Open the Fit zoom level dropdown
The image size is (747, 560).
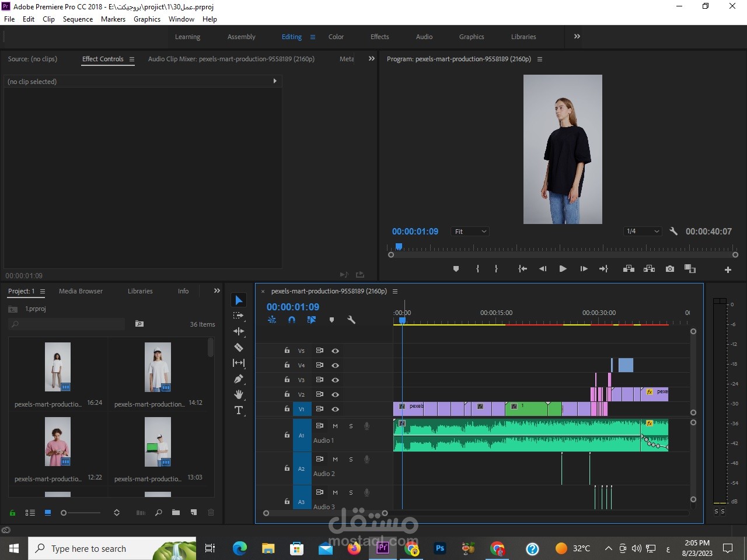[470, 232]
